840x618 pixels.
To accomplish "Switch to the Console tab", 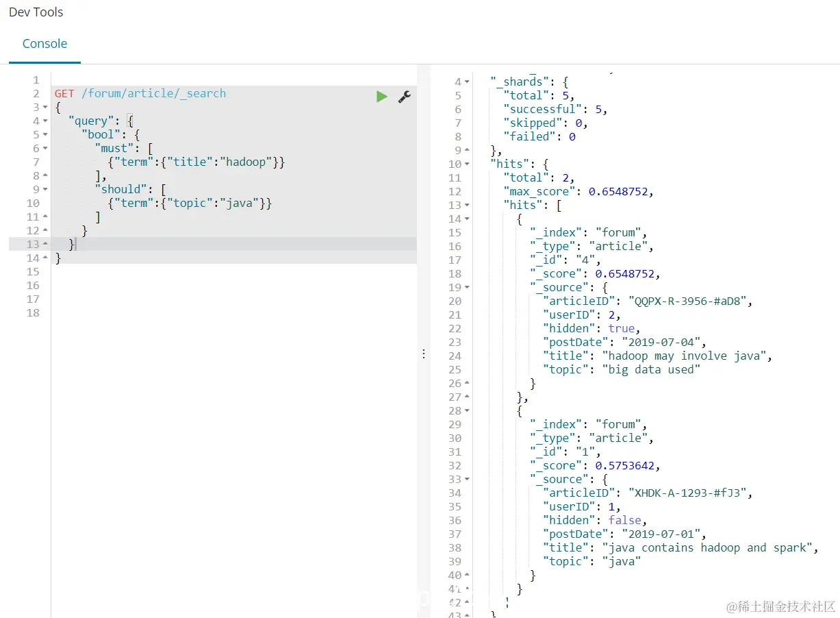I will [44, 44].
